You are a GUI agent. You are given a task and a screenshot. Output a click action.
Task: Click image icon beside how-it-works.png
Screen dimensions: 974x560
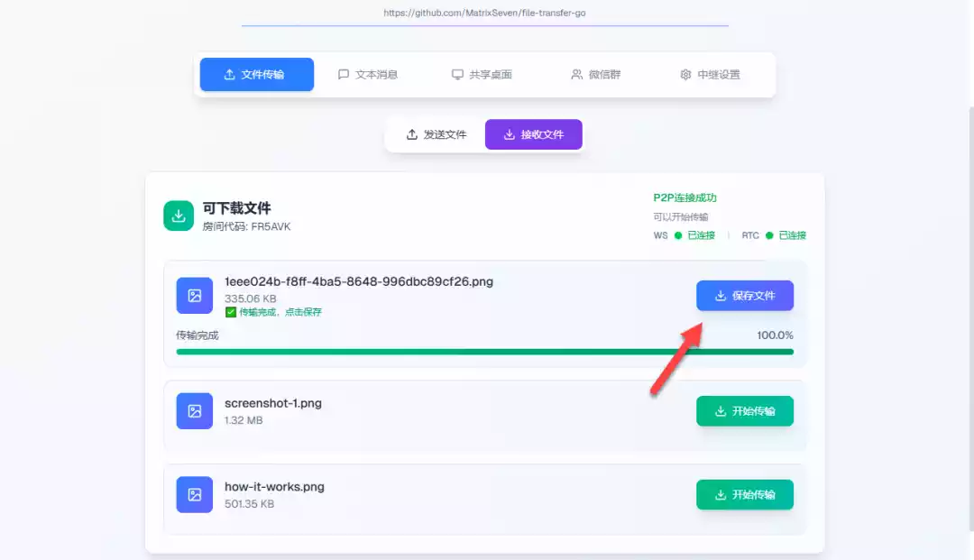[194, 494]
